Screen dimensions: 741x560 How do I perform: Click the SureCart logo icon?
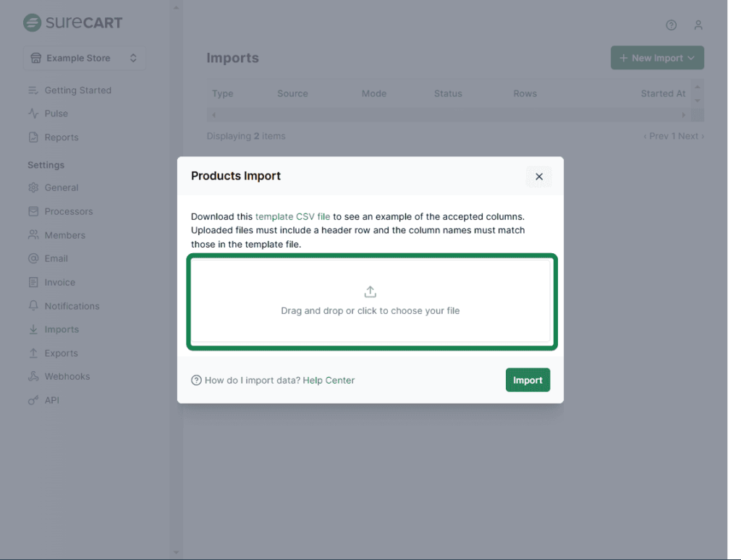click(33, 22)
